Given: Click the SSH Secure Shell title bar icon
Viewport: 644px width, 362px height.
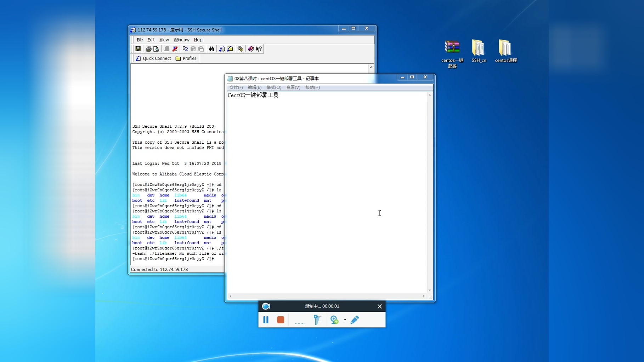Looking at the screenshot, I should point(133,30).
